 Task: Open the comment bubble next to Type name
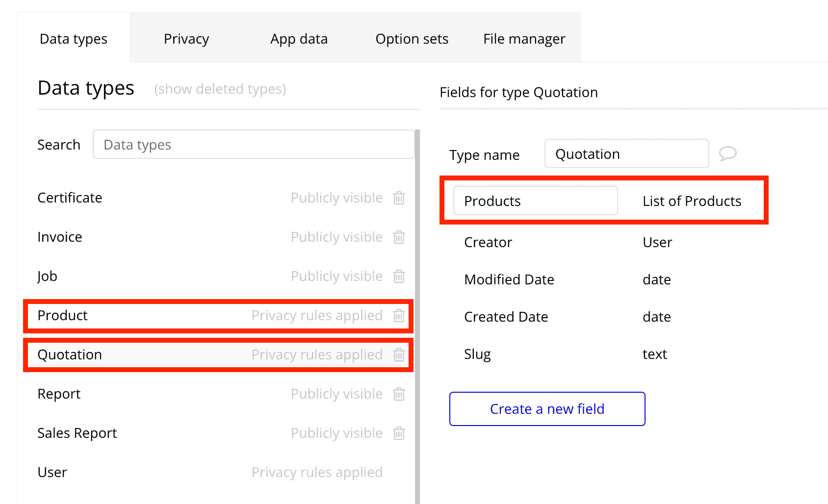click(x=727, y=153)
